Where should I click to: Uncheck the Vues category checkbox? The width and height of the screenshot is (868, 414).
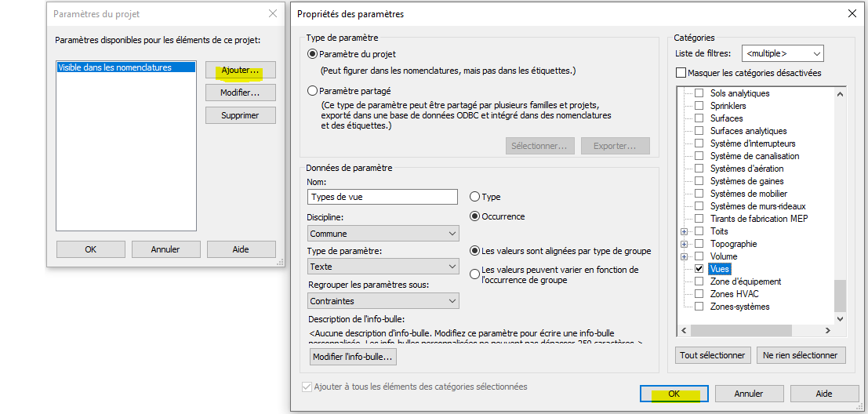tap(699, 269)
